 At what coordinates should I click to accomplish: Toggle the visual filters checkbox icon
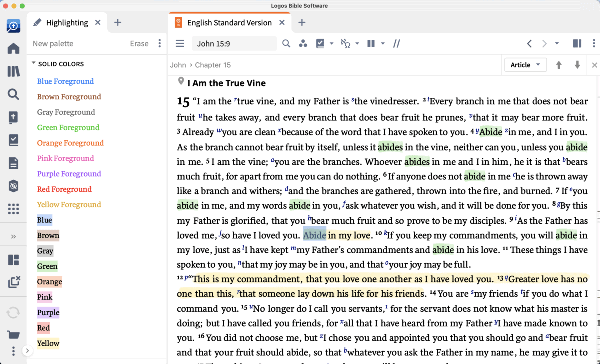(320, 44)
